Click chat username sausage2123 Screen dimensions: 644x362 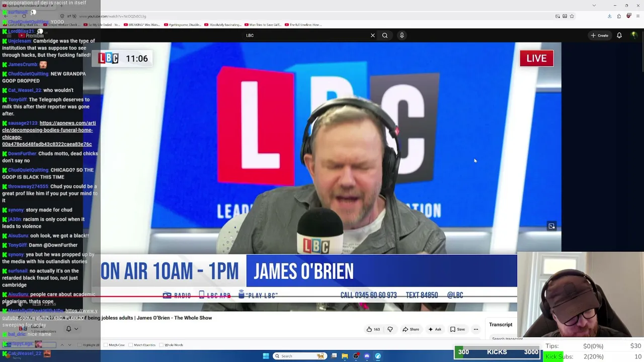click(x=23, y=123)
